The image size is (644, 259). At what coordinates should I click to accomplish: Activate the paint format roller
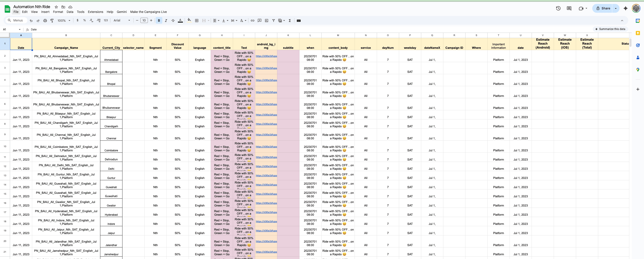52,21
